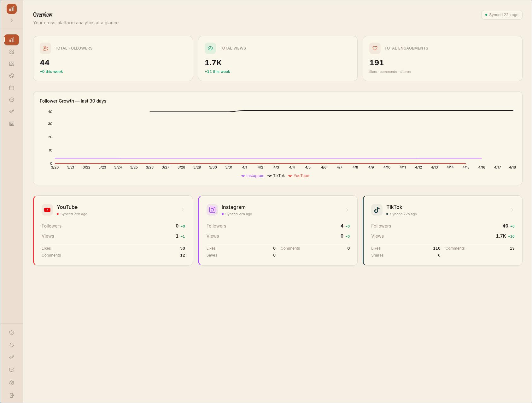Expand the TikTok platform card details
This screenshot has width=532, height=403.
tap(512, 210)
